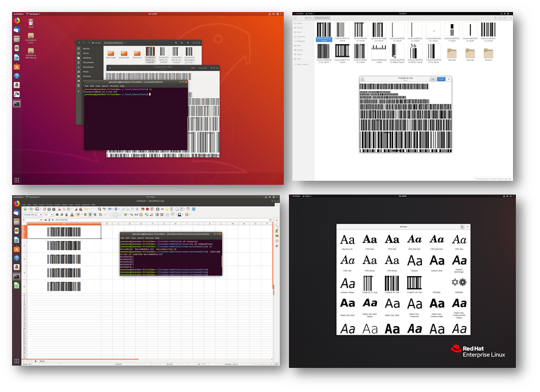This screenshot has height=392, width=540.
Task: Open the Function Wizard beside the Calc formula bar
Action: click(x=46, y=220)
